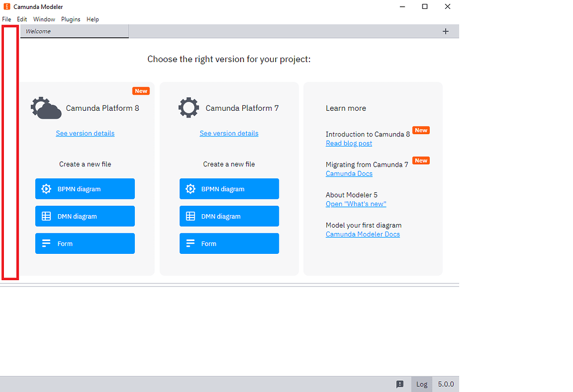Viewport: 573px width, 392px height.
Task: Create Camunda Platform 7 DMN diagram
Action: (x=229, y=216)
